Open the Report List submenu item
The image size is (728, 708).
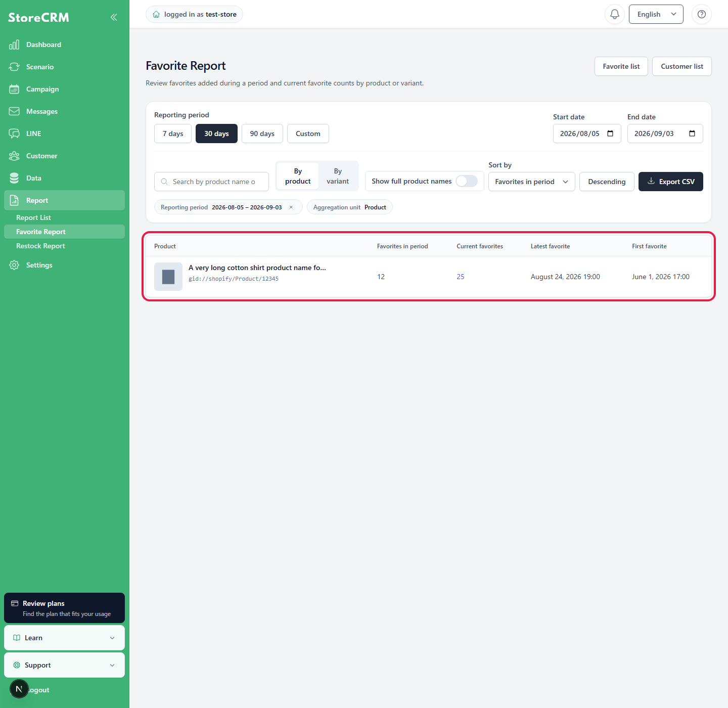click(64, 217)
